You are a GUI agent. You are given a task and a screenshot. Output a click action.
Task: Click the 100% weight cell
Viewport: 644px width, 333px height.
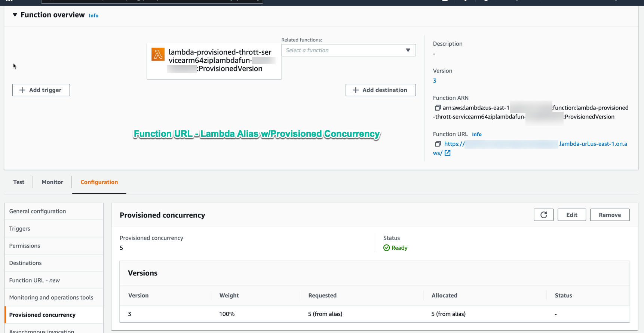227,314
